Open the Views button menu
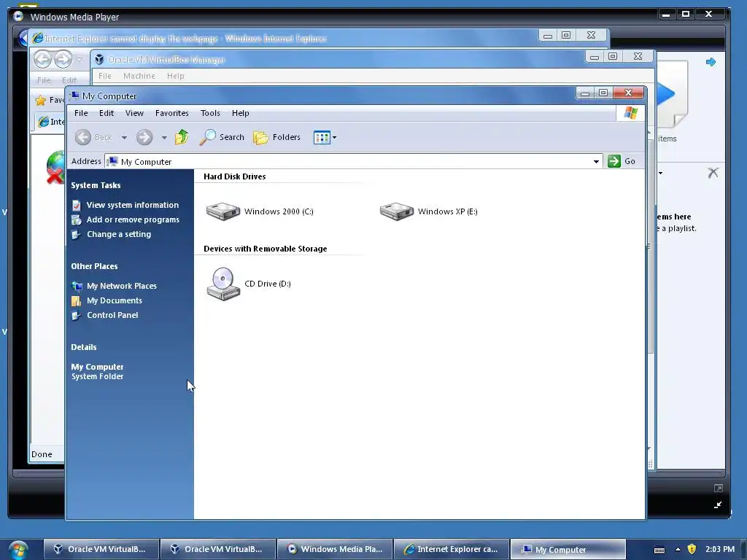747x560 pixels. coord(325,137)
